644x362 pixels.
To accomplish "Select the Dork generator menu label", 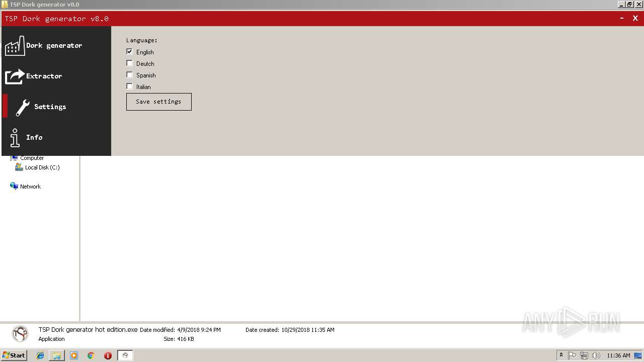I will pos(54,45).
